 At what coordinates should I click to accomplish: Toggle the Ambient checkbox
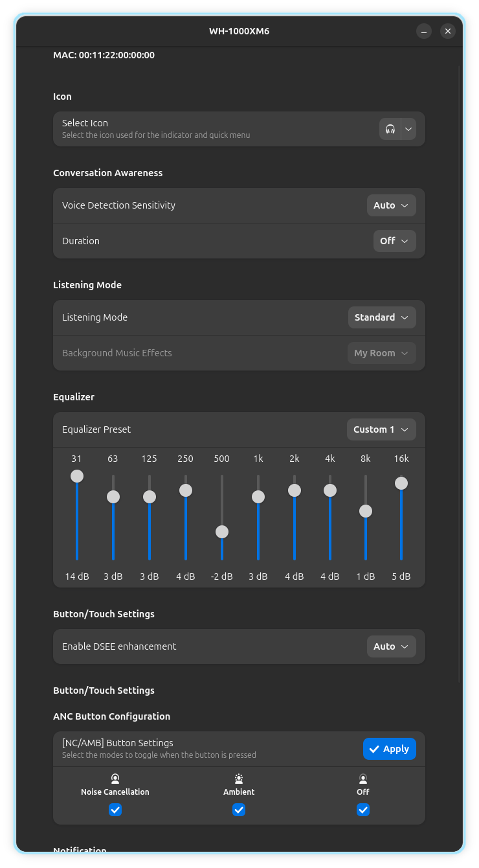point(239,810)
